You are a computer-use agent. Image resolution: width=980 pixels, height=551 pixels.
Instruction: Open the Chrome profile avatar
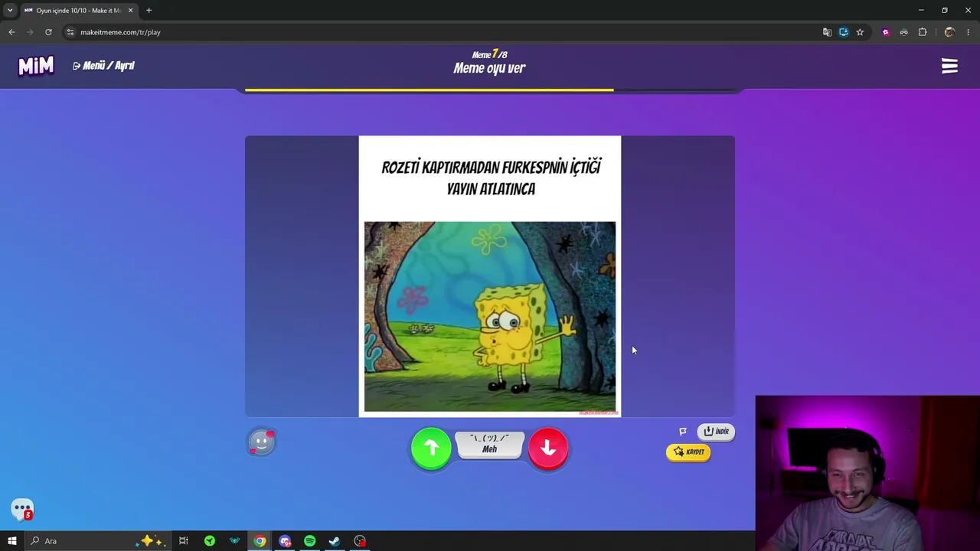point(949,32)
